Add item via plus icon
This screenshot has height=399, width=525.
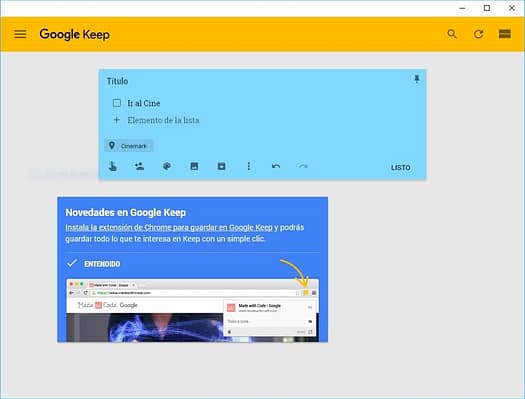pyautogui.click(x=117, y=120)
